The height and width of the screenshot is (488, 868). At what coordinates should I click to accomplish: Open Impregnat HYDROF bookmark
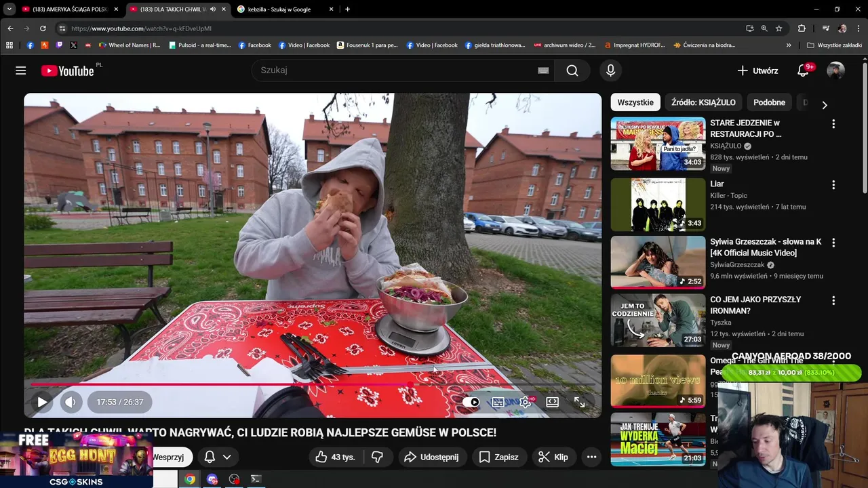pyautogui.click(x=634, y=45)
